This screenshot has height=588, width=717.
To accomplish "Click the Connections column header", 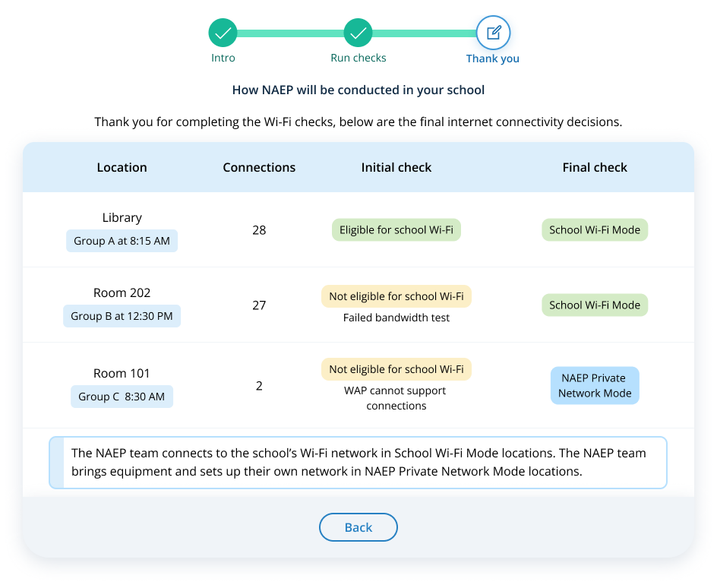I will [259, 167].
